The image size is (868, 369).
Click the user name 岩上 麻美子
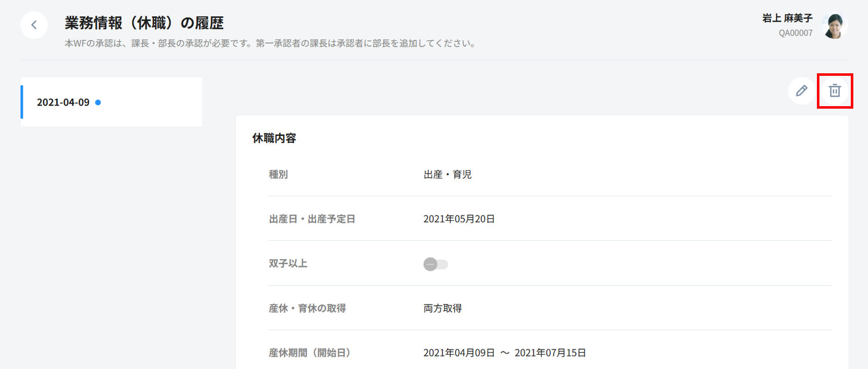(787, 18)
